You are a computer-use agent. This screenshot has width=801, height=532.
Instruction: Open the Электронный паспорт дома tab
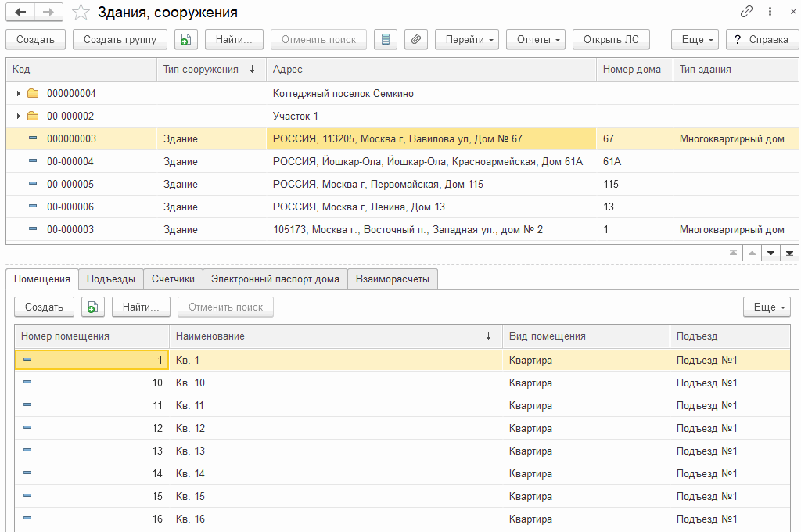tap(275, 279)
